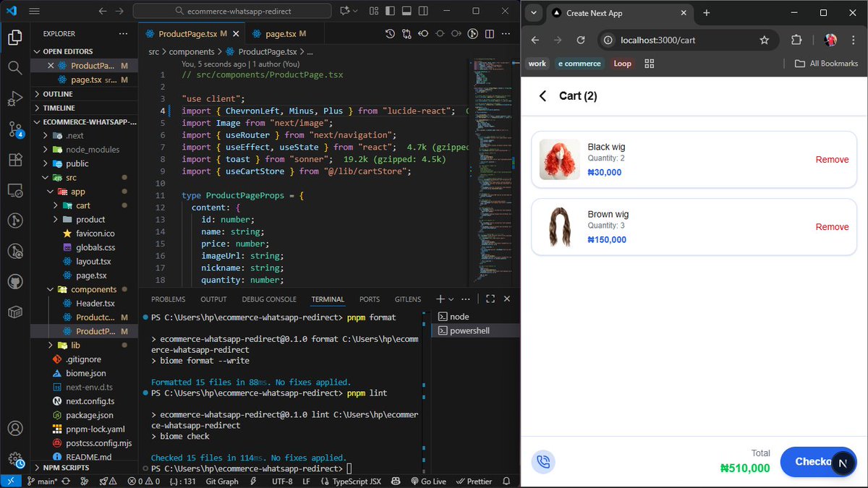This screenshot has height=488, width=868.
Task: Switch to PORTS panel tab
Action: pyautogui.click(x=370, y=299)
